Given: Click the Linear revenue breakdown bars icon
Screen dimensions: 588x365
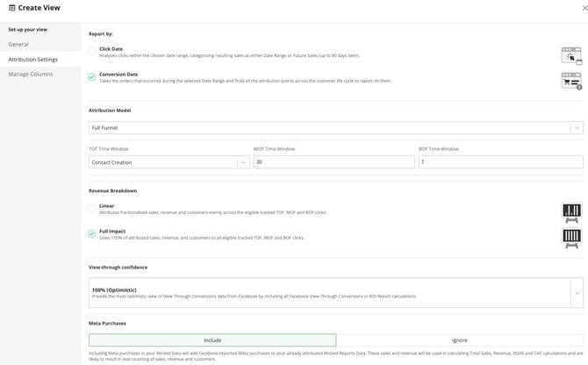Looking at the screenshot, I should coord(571,212).
